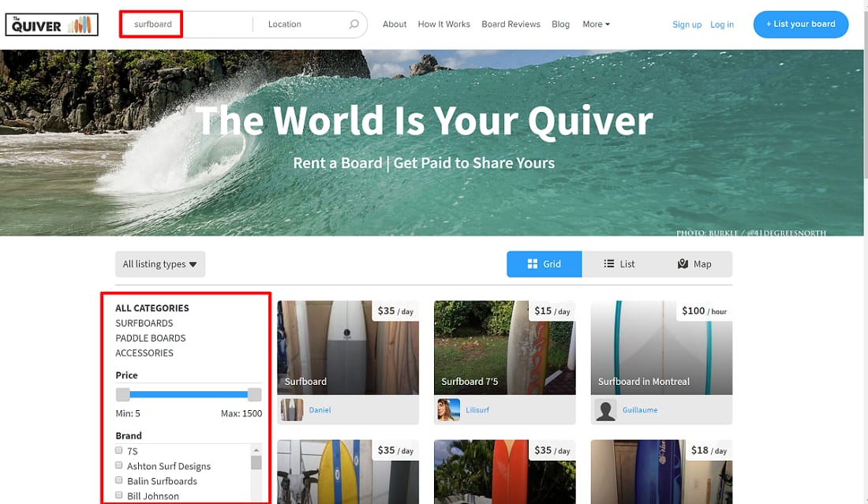Select the SURFBOARDS category link
The image size is (868, 504).
(144, 323)
